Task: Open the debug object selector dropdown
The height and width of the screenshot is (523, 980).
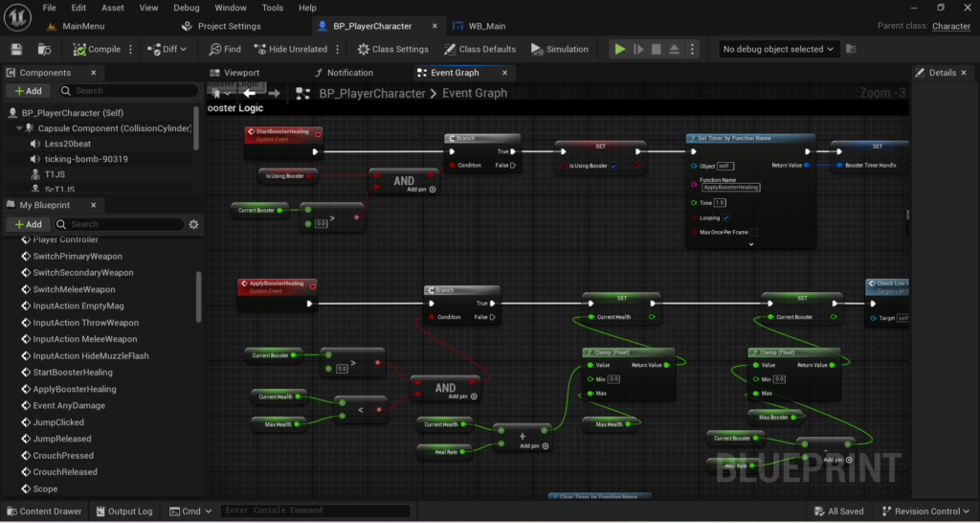Action: coord(777,49)
